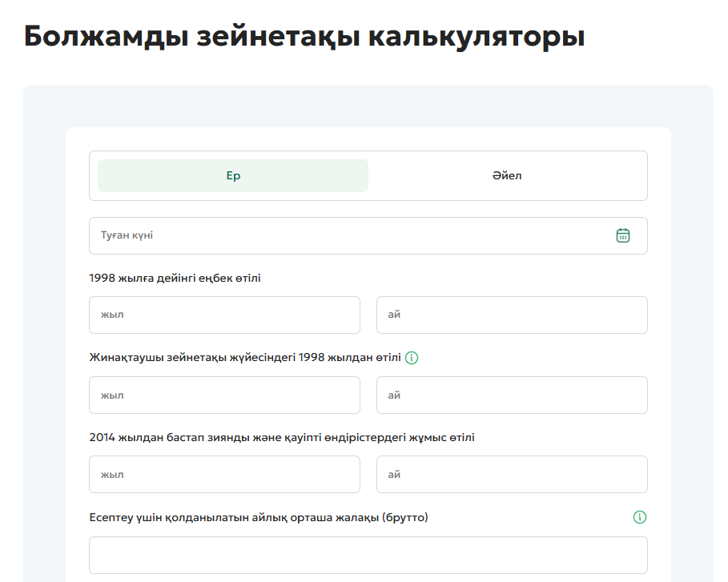Select the Әйел gender option

coord(507,176)
